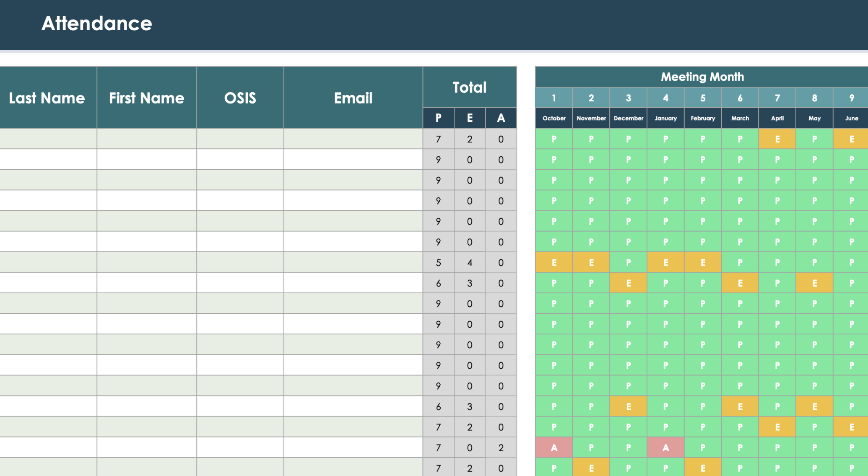Select the October month header

[554, 118]
